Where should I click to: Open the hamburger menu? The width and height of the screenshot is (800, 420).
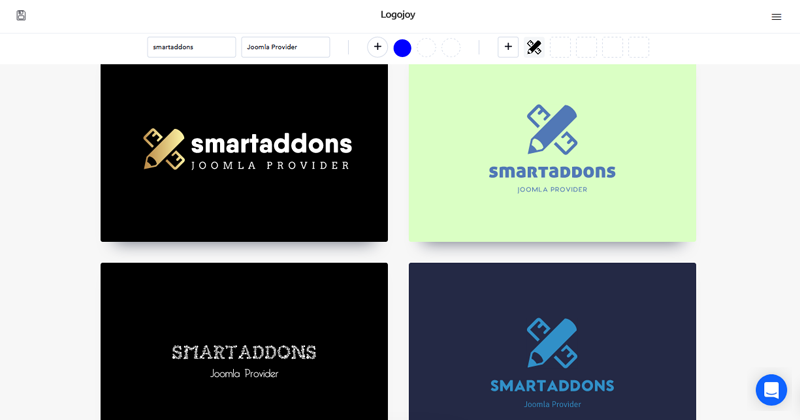click(x=776, y=17)
